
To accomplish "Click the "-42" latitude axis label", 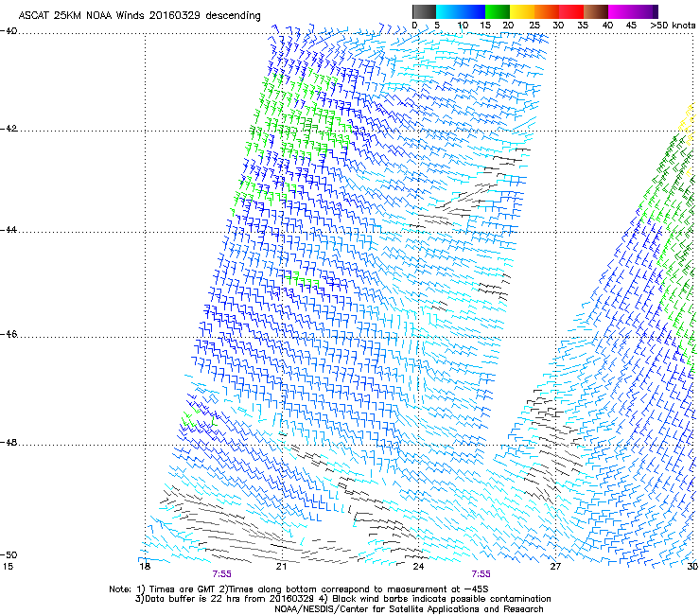I will [9, 128].
